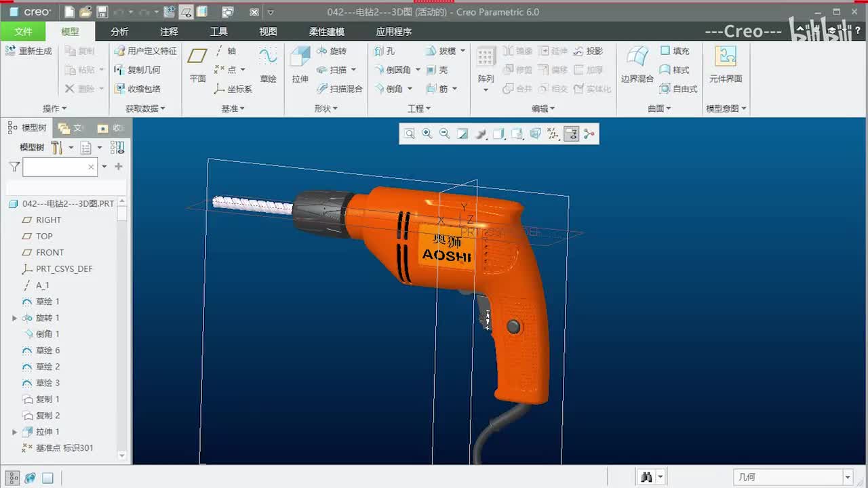The image size is (868, 488).
Task: Open the 工具 (Tools) tab
Action: [218, 31]
